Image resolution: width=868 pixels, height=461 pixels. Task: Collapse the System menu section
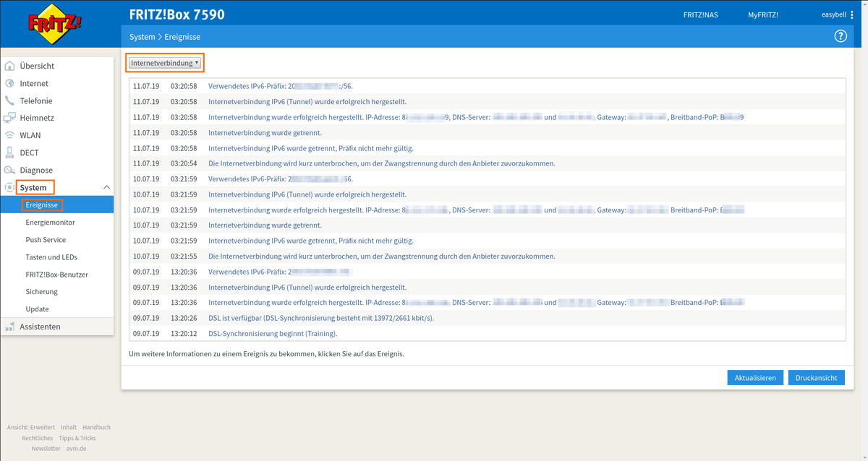tap(106, 188)
